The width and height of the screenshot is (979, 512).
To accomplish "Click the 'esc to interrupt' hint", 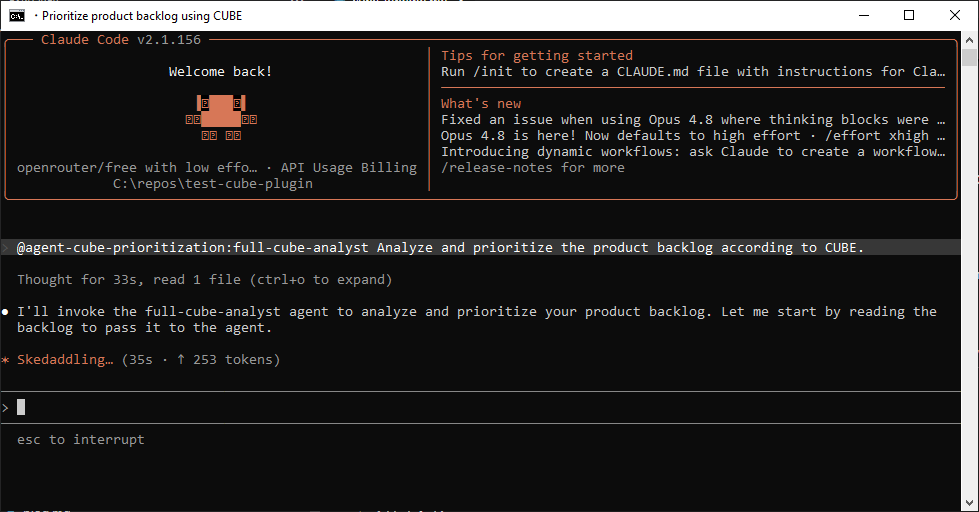I will point(81,440).
